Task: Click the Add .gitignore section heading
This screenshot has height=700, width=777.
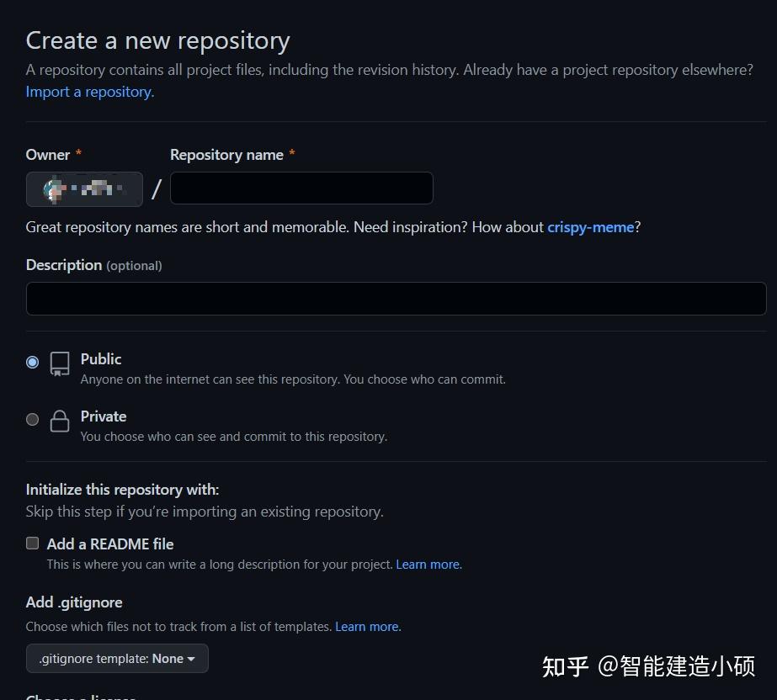Action: pyautogui.click(x=73, y=602)
